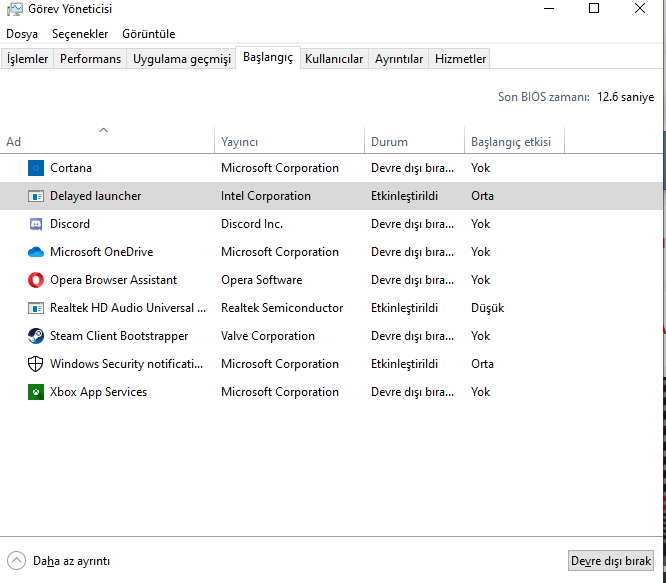Click the Opera Browser Assistant icon
The image size is (666, 583).
(x=36, y=280)
